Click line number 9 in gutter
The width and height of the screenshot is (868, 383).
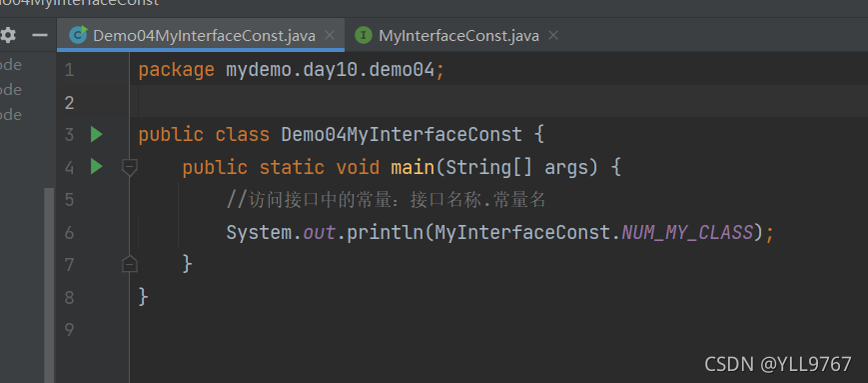tap(69, 330)
